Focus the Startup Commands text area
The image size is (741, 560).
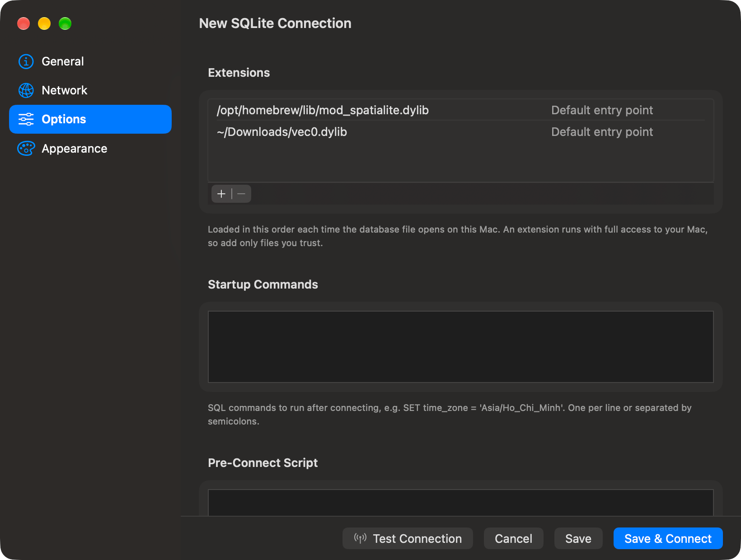(461, 347)
